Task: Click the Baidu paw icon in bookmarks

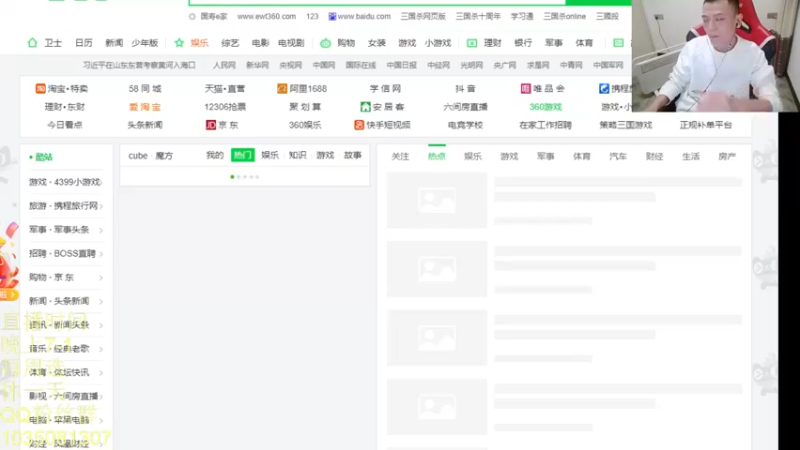Action: (x=332, y=16)
